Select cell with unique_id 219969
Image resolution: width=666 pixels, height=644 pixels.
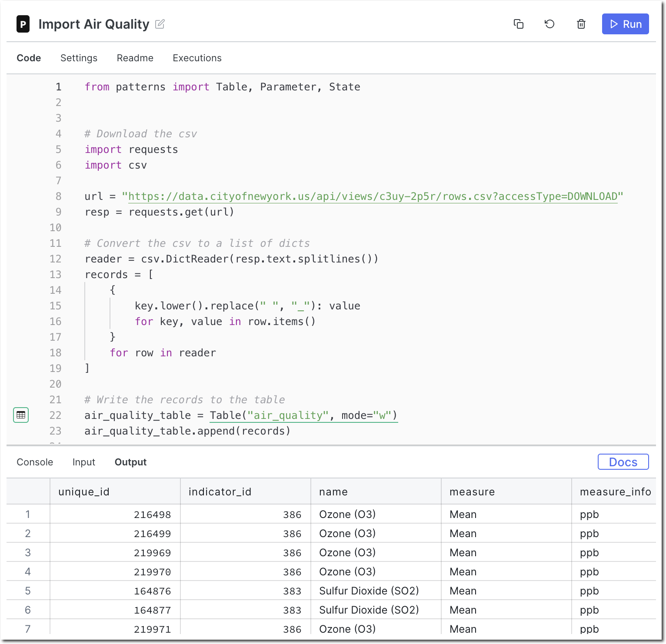tap(115, 552)
